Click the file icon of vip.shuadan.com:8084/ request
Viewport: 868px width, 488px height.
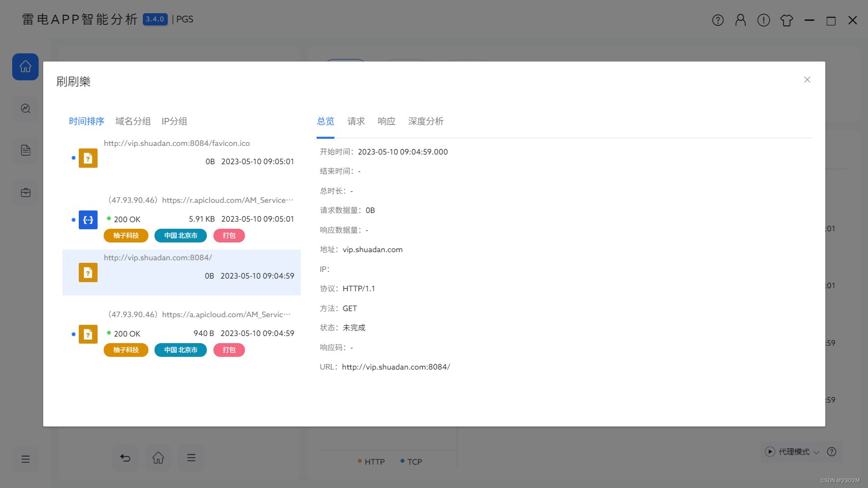coord(88,272)
